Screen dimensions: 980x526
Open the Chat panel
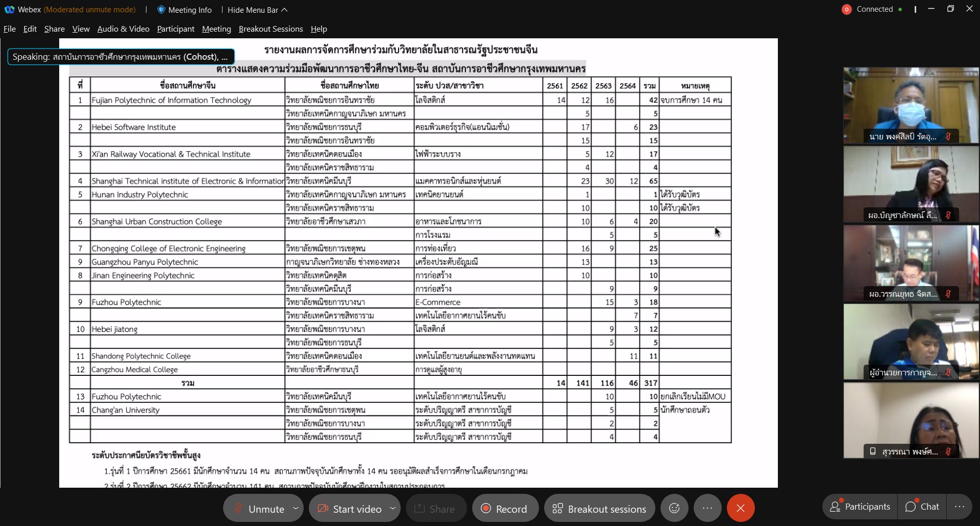tap(922, 507)
